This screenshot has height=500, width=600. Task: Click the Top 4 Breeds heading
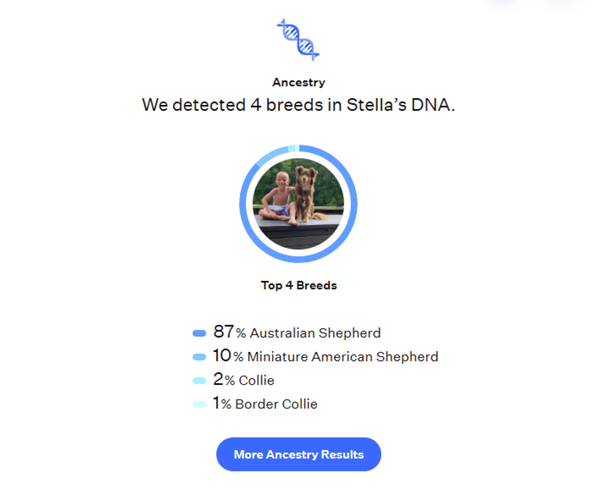point(299,285)
